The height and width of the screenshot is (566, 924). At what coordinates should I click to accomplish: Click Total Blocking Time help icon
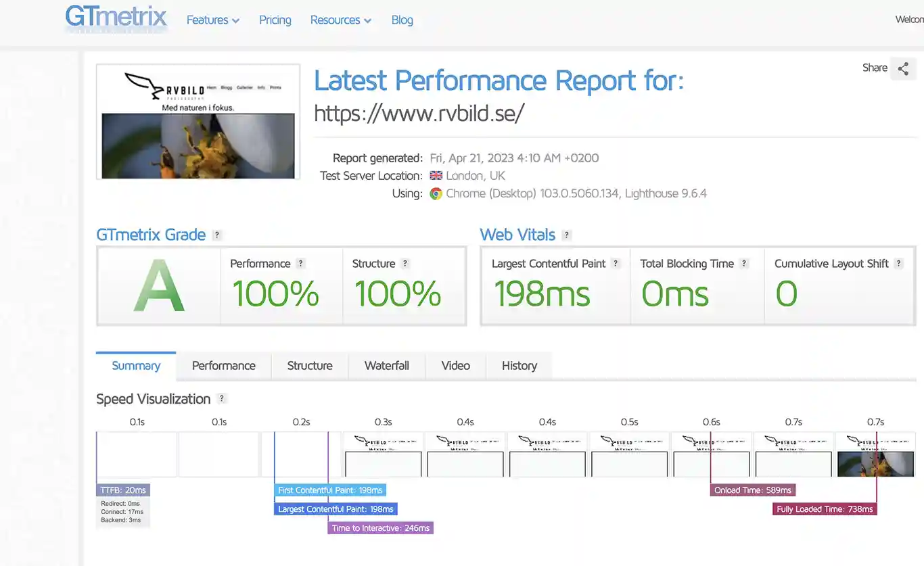744,264
